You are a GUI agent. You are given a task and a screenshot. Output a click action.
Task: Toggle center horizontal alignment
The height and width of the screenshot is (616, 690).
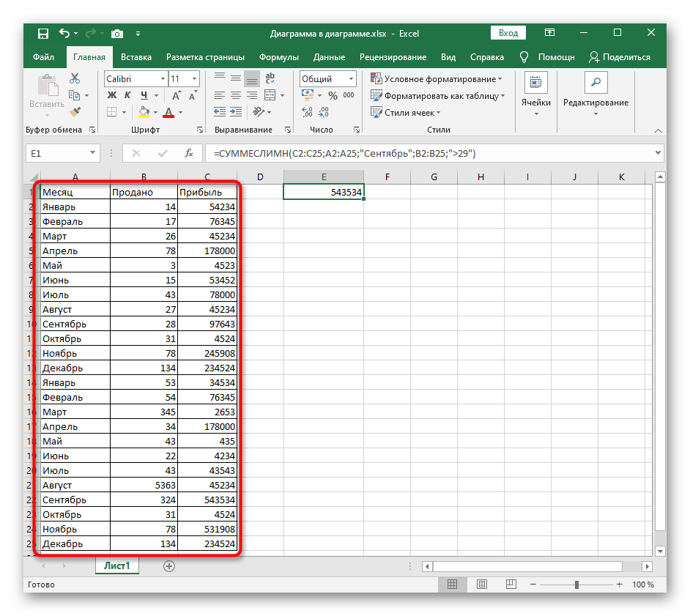236,95
